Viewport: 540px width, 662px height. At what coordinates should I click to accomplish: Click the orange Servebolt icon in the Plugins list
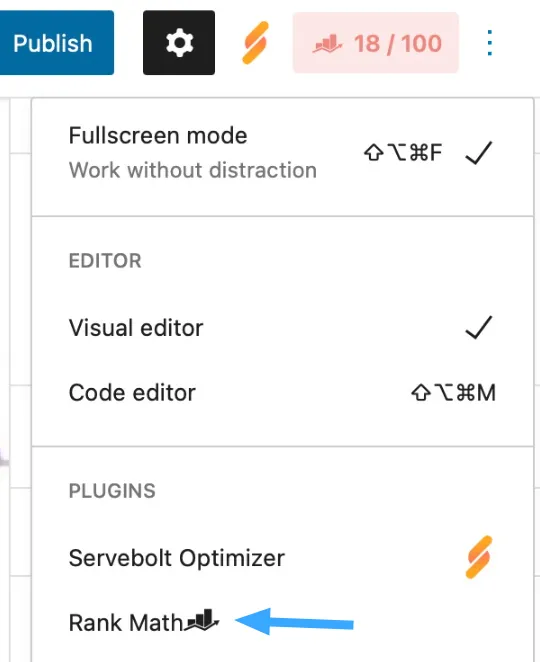[479, 557]
